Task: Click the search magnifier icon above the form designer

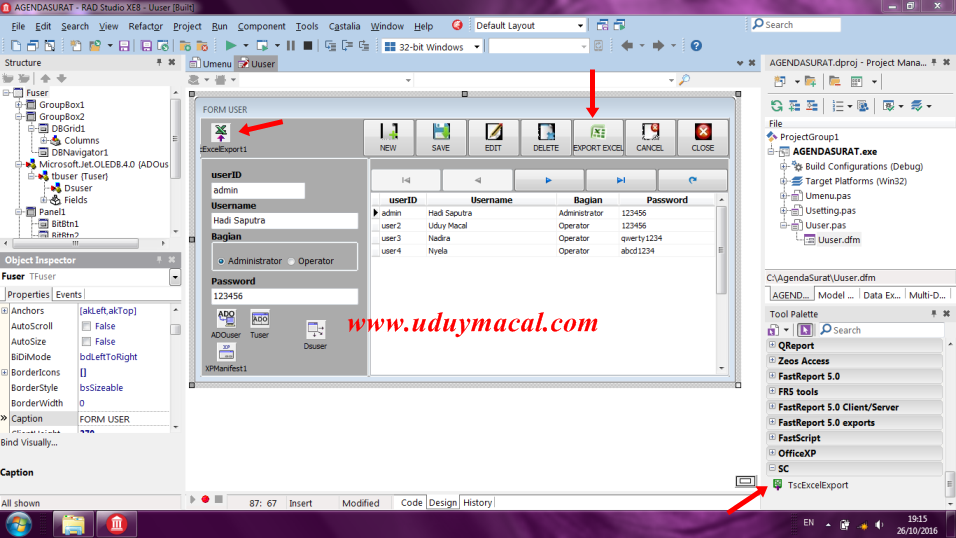Action: point(685,80)
